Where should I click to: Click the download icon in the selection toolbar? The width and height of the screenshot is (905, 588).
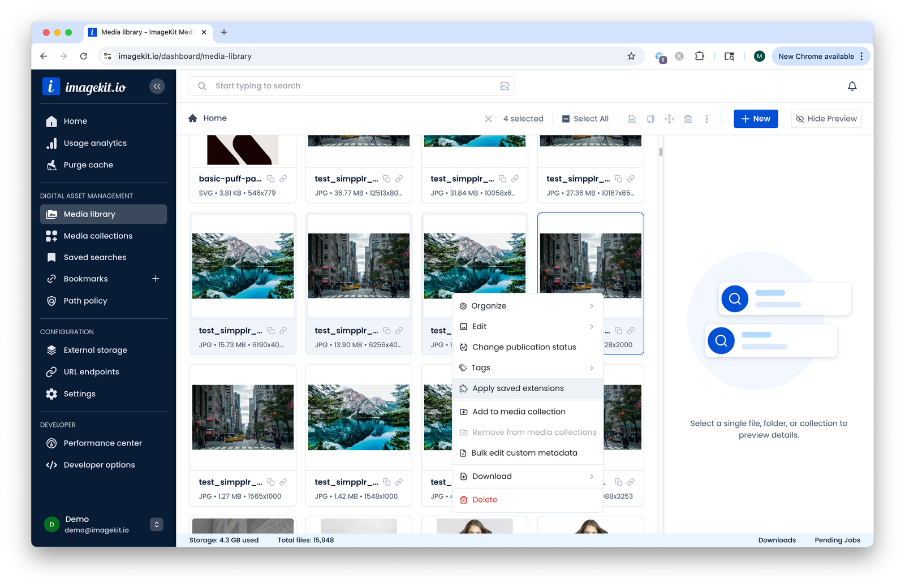632,119
